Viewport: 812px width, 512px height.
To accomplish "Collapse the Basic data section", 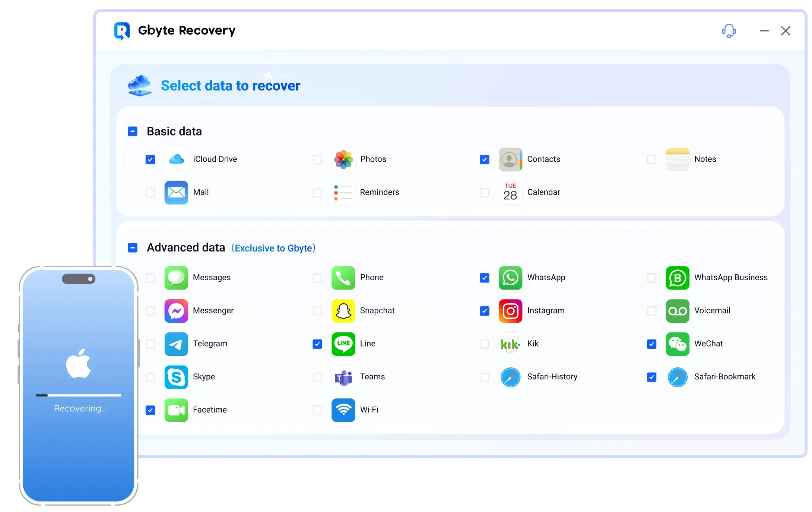I will point(133,131).
